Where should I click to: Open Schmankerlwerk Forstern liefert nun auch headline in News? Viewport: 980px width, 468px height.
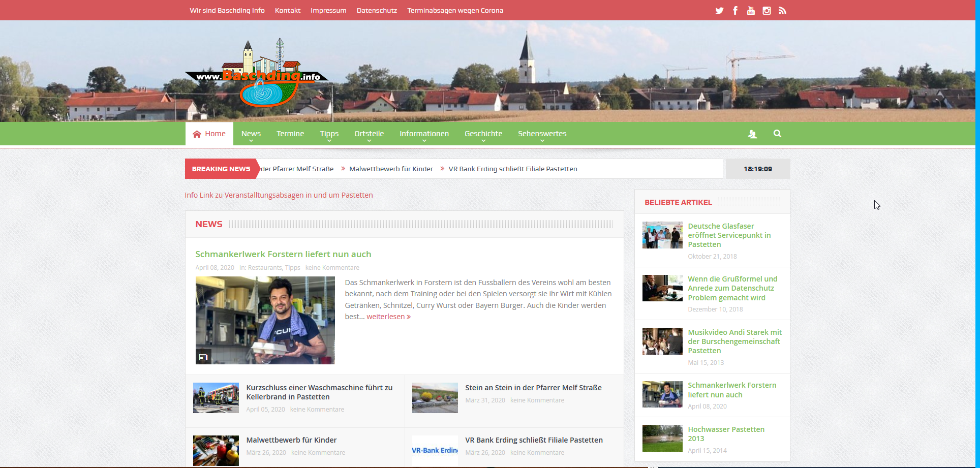[283, 254]
